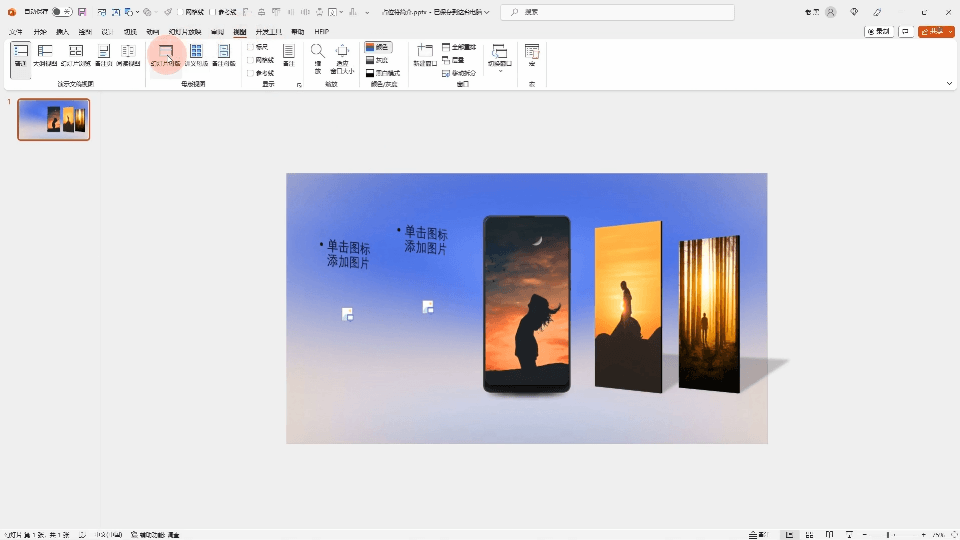Open the Zoom dialog magnifier

(317, 58)
